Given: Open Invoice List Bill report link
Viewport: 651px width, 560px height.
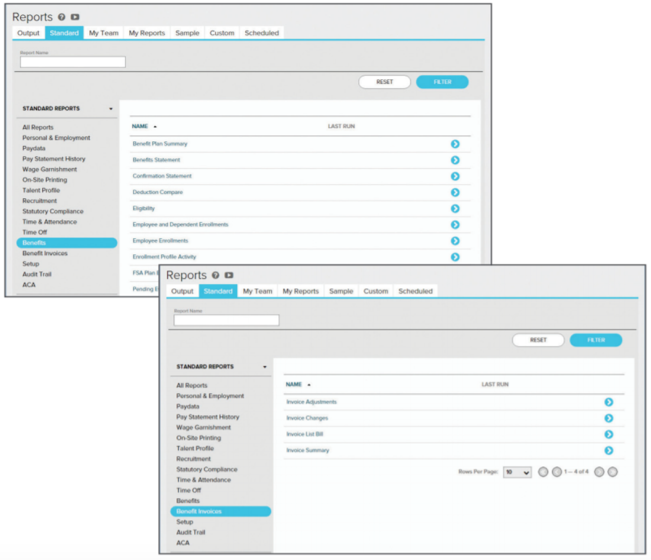Looking at the screenshot, I should tap(305, 434).
